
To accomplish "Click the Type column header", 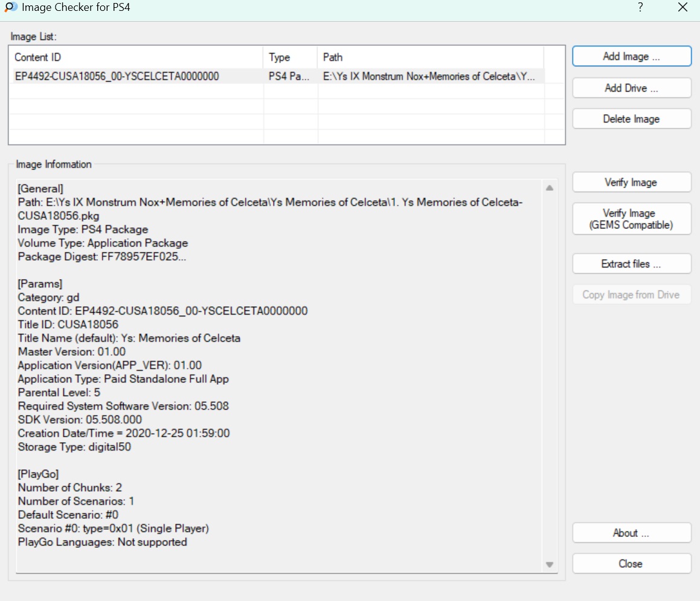I will (x=290, y=57).
